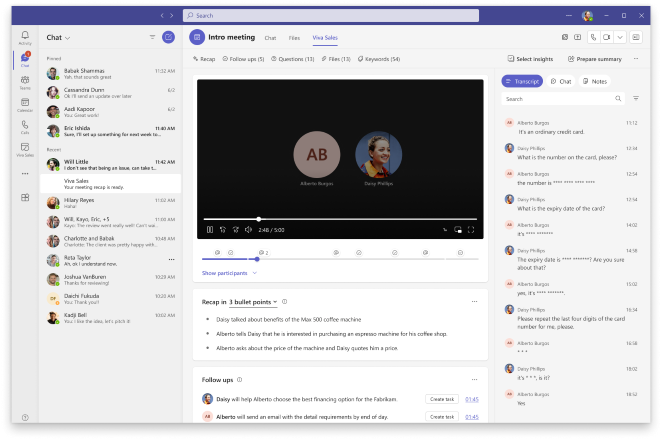Mute the recording volume
The width and height of the screenshot is (662, 440).
[248, 229]
